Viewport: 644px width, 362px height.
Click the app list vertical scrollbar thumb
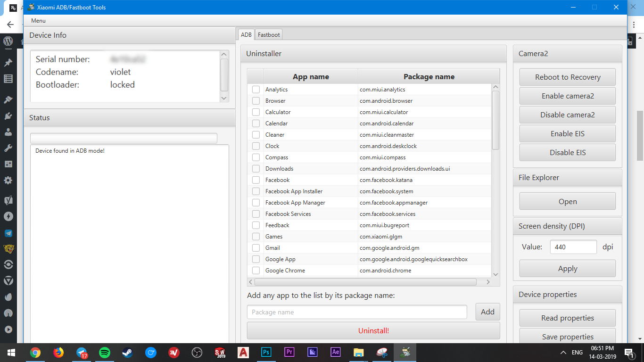pos(495,120)
